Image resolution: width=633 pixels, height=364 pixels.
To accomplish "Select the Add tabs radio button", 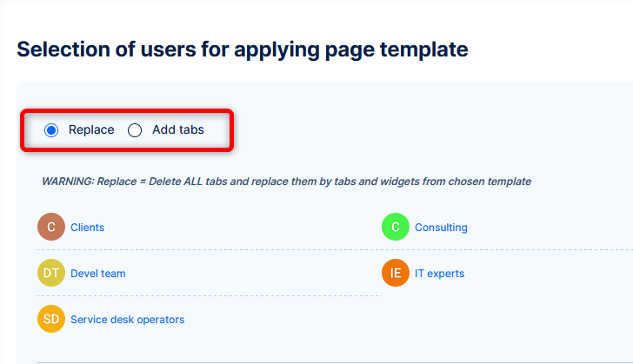I will pos(135,130).
